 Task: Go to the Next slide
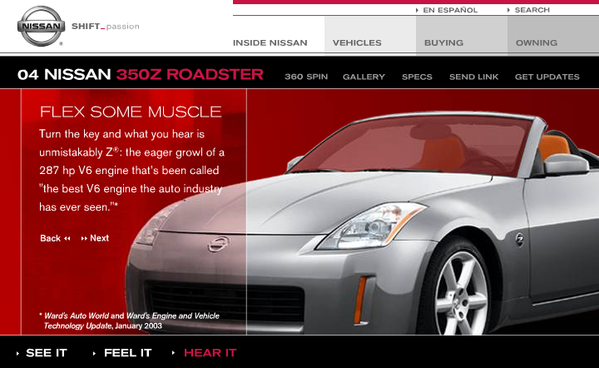point(95,238)
